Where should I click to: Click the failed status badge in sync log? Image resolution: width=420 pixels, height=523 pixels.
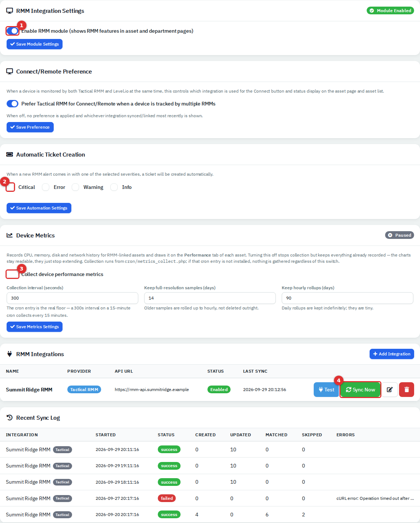click(x=167, y=498)
